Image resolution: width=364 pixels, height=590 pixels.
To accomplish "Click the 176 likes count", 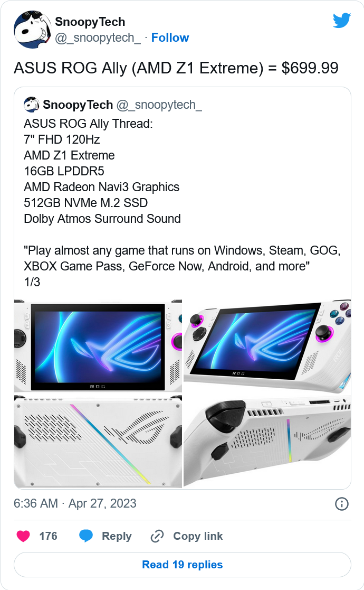I will click(x=49, y=536).
